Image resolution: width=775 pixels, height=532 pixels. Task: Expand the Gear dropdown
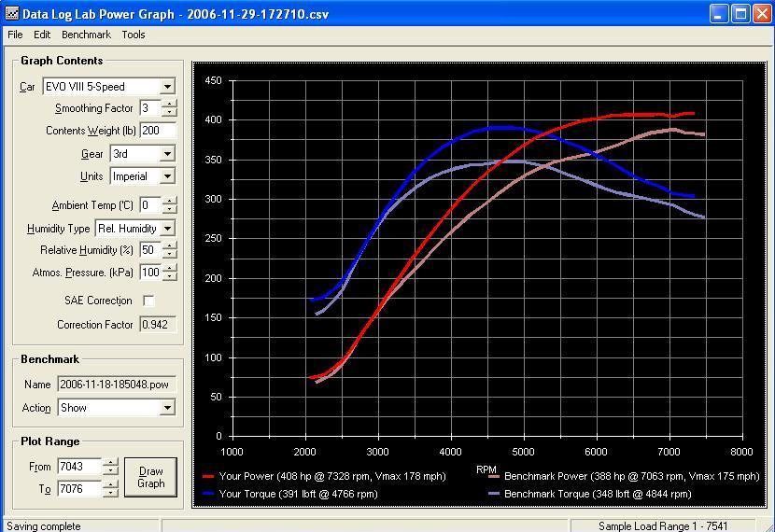[167, 154]
